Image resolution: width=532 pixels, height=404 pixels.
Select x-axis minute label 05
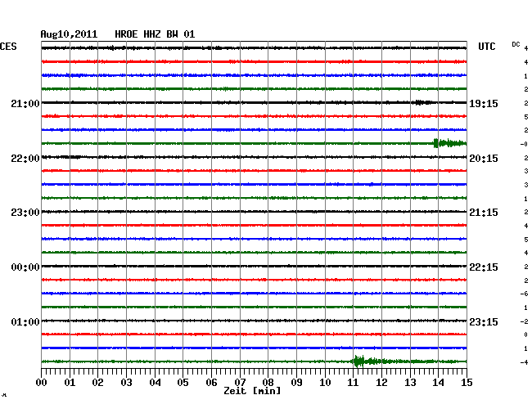(x=183, y=383)
